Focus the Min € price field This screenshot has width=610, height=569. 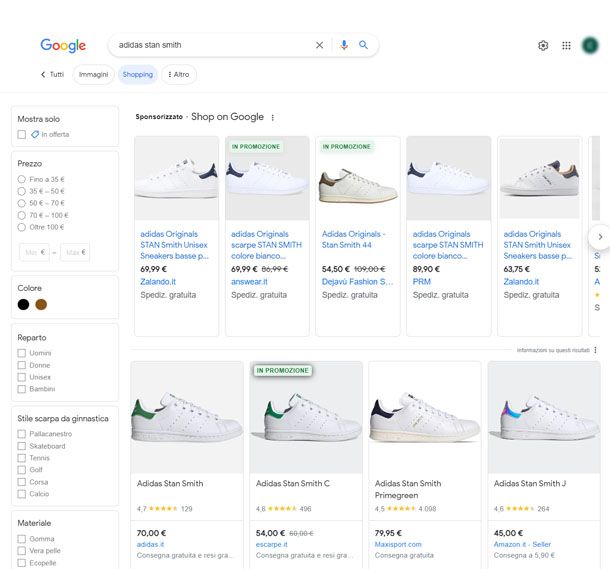pyautogui.click(x=35, y=252)
